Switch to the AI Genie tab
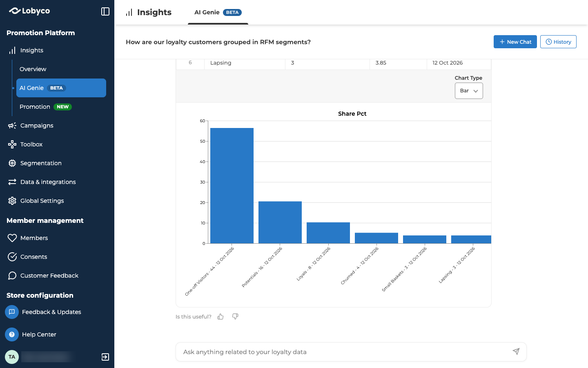588x368 pixels. point(218,12)
